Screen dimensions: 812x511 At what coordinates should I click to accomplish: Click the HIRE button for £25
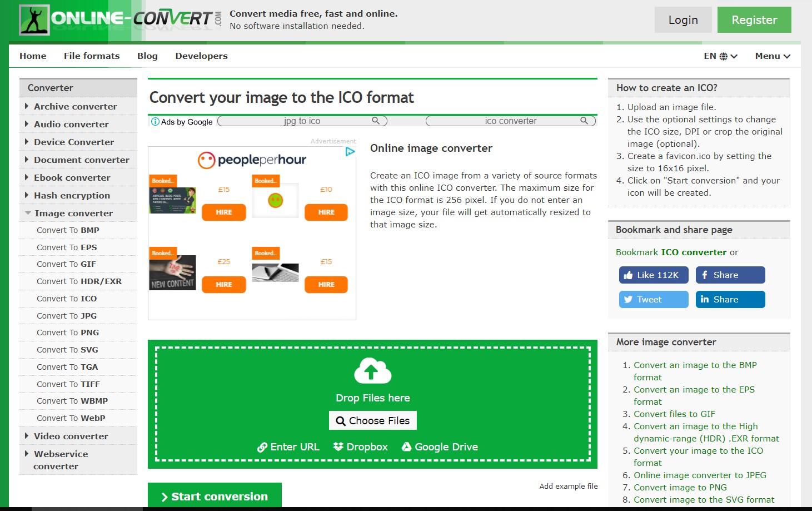pos(224,285)
